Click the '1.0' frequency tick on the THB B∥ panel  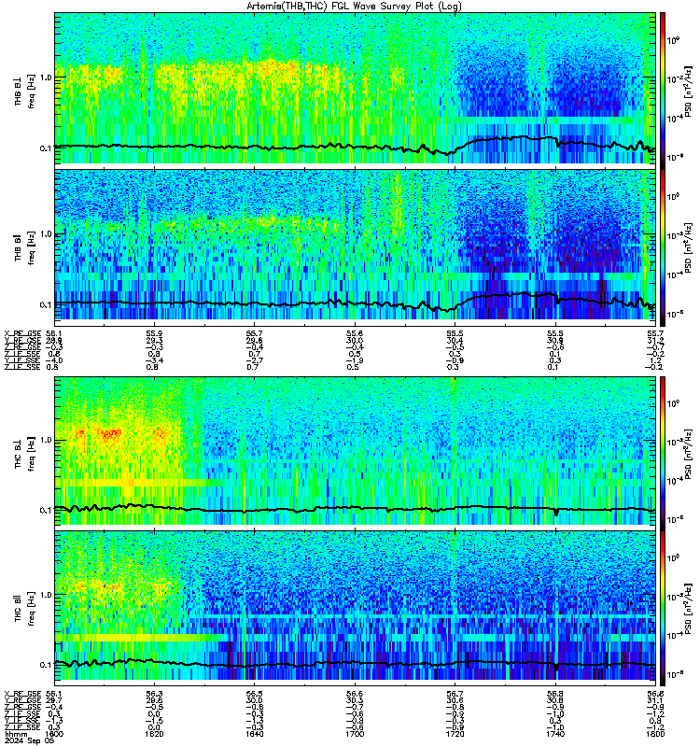click(46, 234)
